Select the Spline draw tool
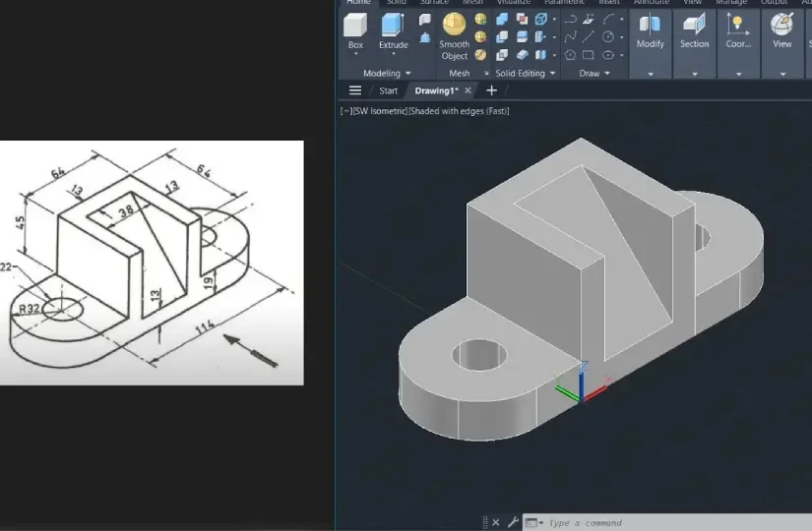 pos(570,36)
